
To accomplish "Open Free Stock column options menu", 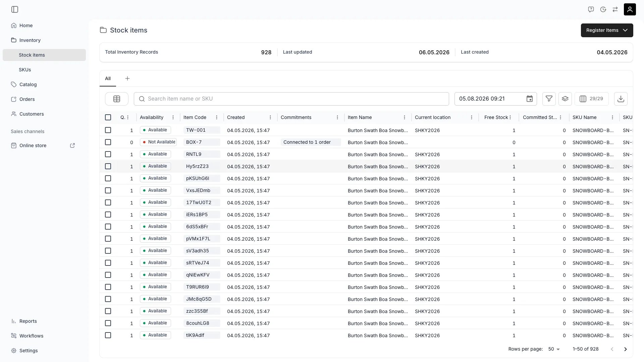I will click(510, 117).
